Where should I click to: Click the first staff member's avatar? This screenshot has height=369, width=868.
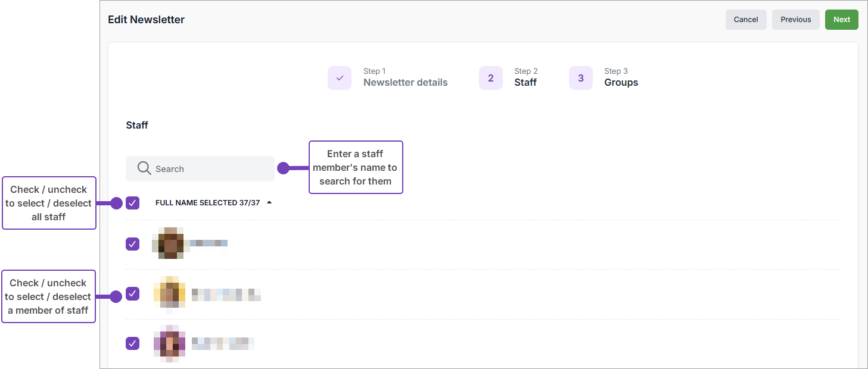click(171, 243)
